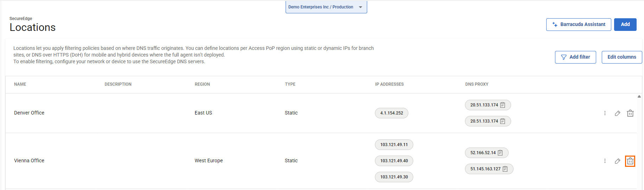
Task: Sort by the NAME column header
Action: pos(20,84)
